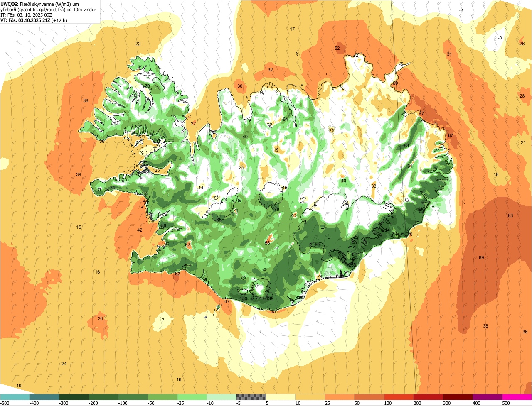Screen dimensions: 532x406
Task: Click the title line starting 'UWC/IG: Flæði skynvarma'
Action: [39, 4]
